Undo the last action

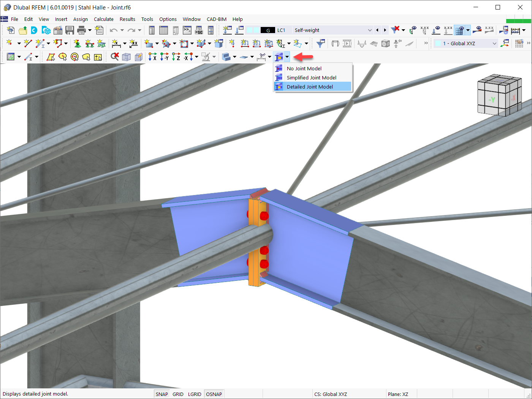point(113,30)
